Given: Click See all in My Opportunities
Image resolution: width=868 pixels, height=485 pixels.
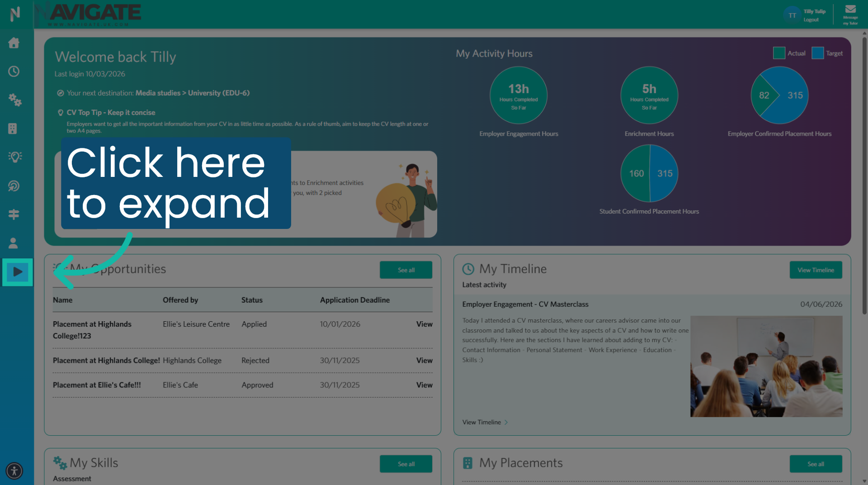Looking at the screenshot, I should [406, 270].
